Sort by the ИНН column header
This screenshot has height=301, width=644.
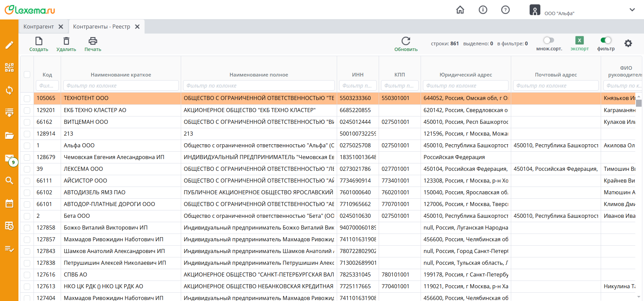pos(358,74)
